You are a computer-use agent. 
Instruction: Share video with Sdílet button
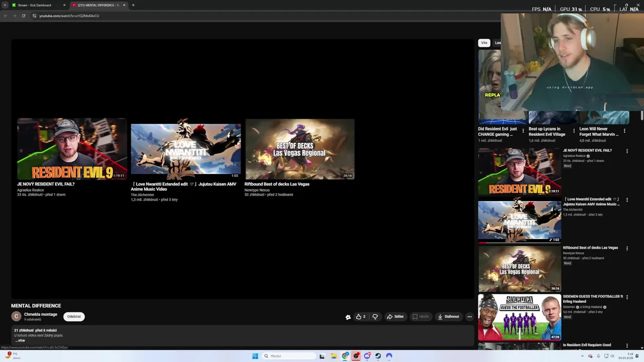click(395, 317)
